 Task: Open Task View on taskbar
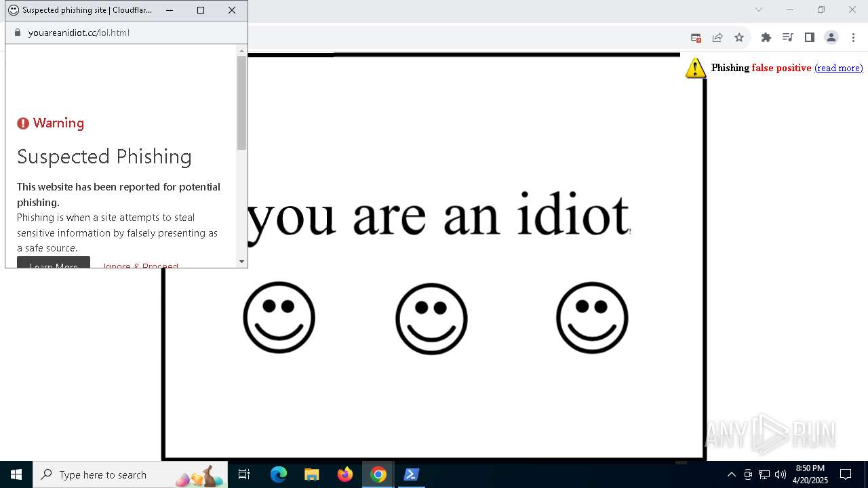[x=244, y=474]
